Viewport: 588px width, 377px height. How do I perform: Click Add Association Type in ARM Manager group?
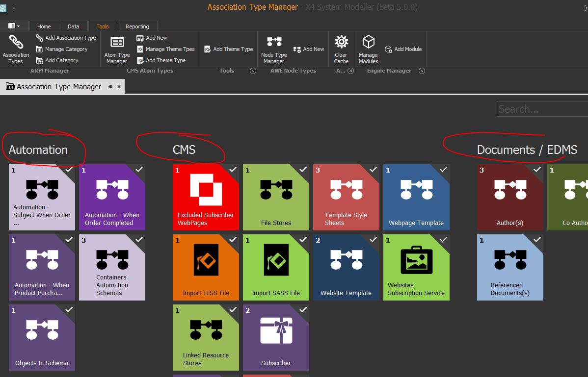click(x=66, y=38)
